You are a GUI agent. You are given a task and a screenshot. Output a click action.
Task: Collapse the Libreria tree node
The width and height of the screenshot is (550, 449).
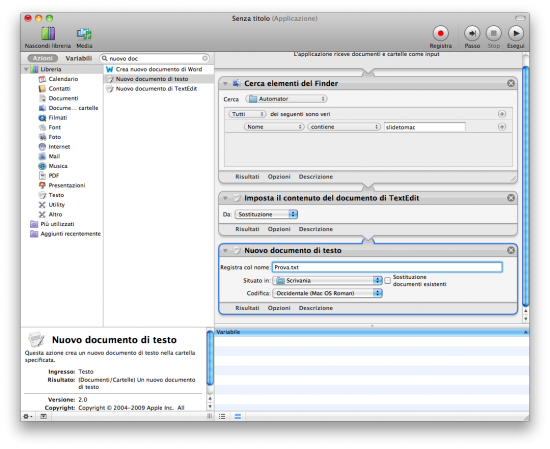point(26,69)
